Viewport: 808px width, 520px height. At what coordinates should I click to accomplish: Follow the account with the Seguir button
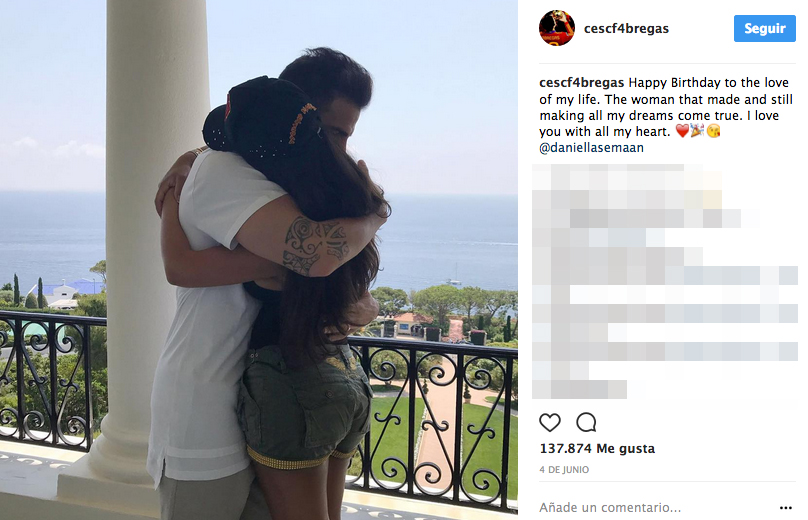click(765, 28)
